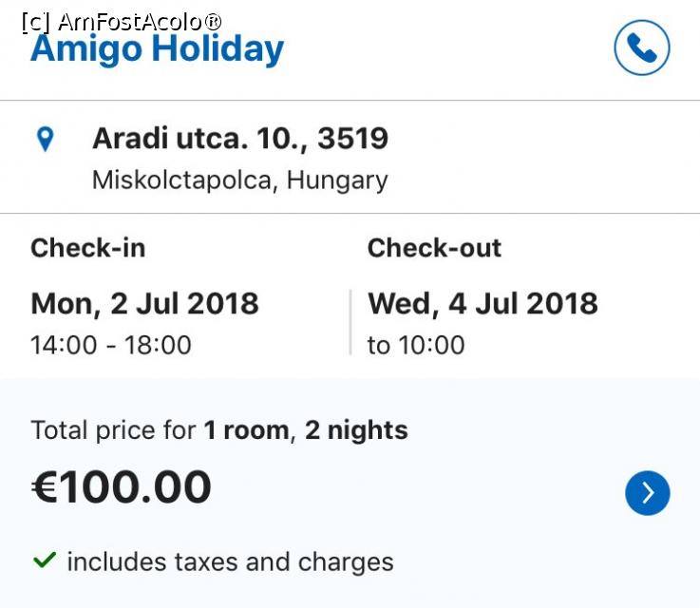This screenshot has height=608, width=700.
Task: Click the 'to 10:00' check-out time
Action: pyautogui.click(x=416, y=345)
